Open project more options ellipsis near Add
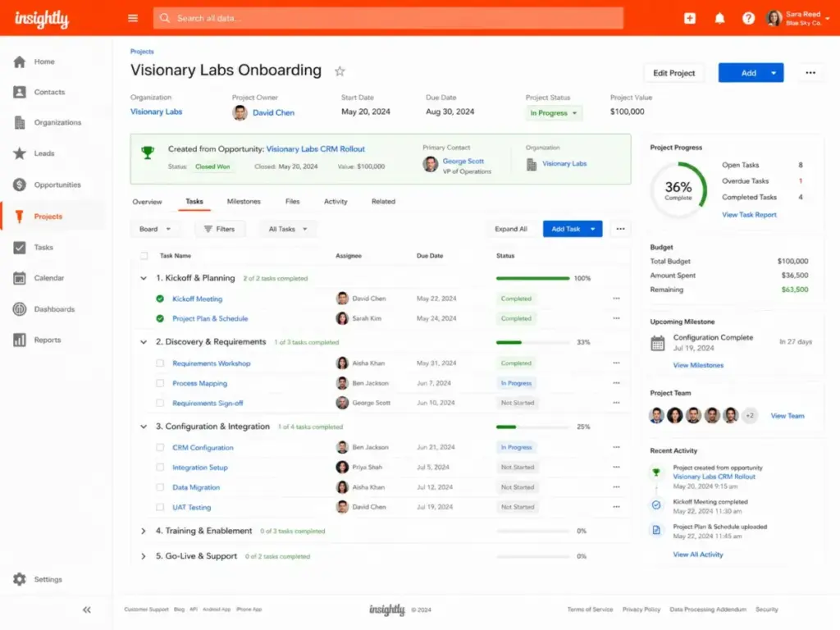The image size is (840, 630). tap(810, 73)
